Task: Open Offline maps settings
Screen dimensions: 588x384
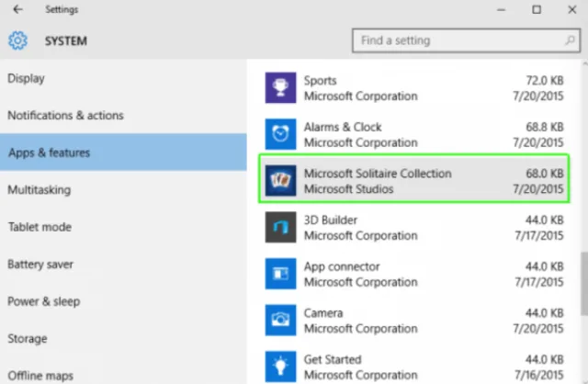Action: tap(40, 376)
